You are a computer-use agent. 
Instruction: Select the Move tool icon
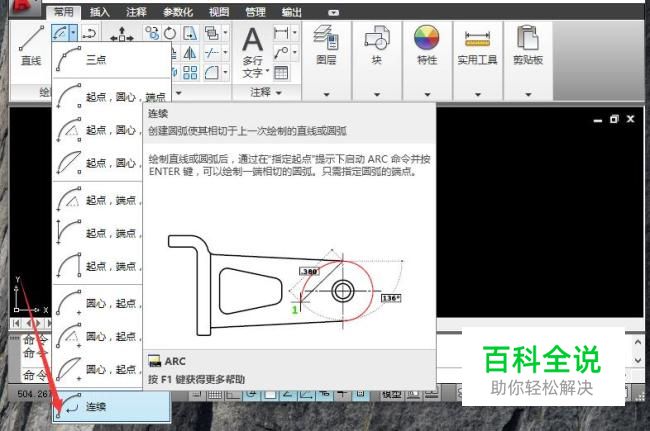click(121, 34)
